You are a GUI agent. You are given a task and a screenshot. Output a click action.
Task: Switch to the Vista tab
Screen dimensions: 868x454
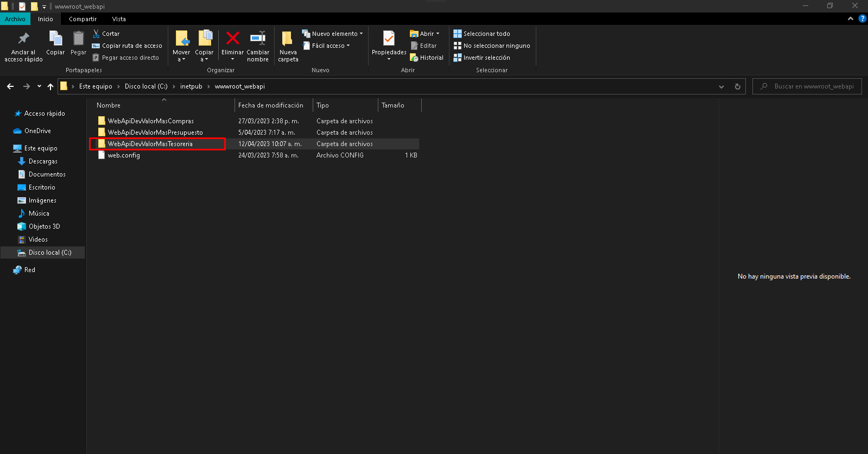coord(119,19)
